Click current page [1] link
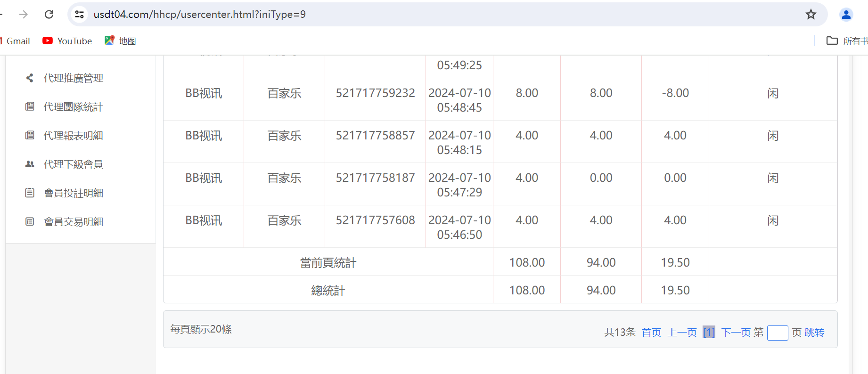The width and height of the screenshot is (868, 374). (709, 333)
